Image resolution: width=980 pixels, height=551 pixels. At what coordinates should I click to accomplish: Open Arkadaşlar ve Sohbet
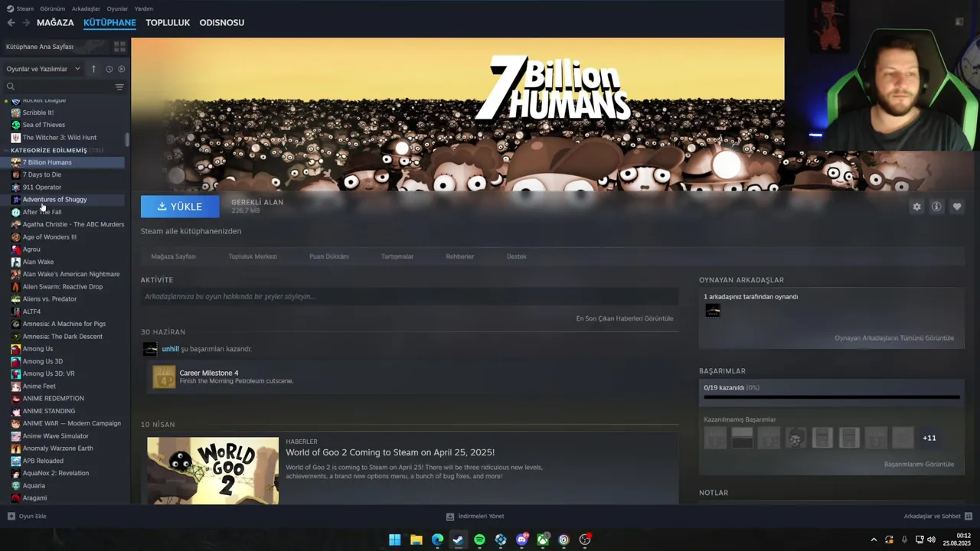(938, 517)
